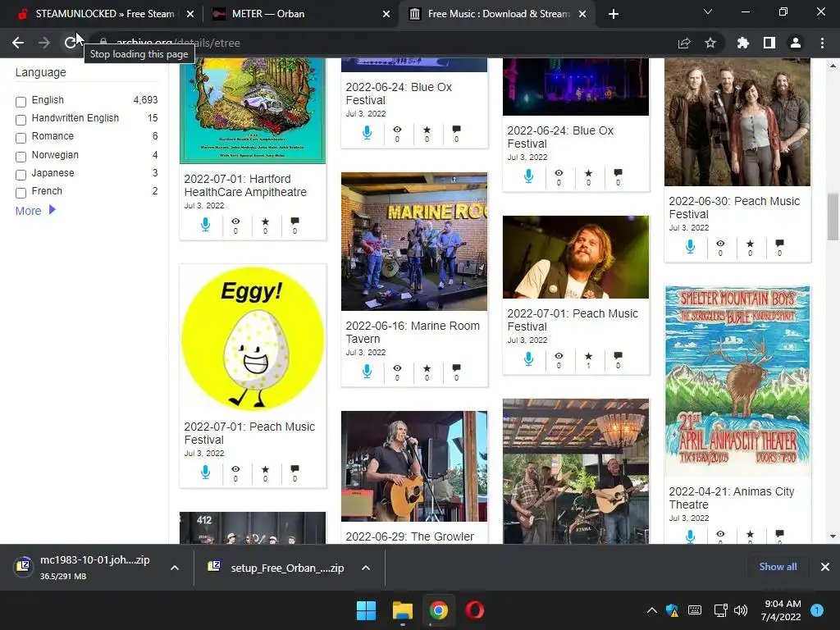Click the microphone icon under Hartford HealthCare Ampitheatre
840x630 pixels.
205,225
